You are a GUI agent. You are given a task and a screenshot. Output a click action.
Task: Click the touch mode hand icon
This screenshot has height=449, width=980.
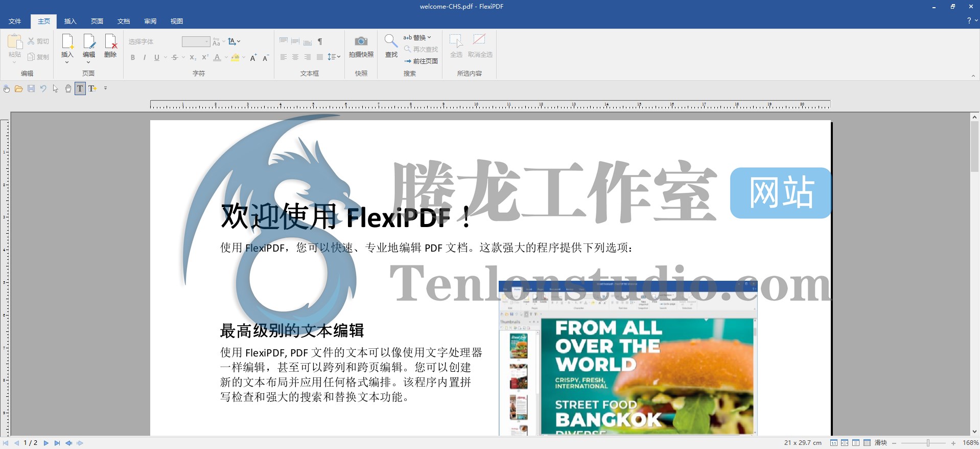coord(7,88)
